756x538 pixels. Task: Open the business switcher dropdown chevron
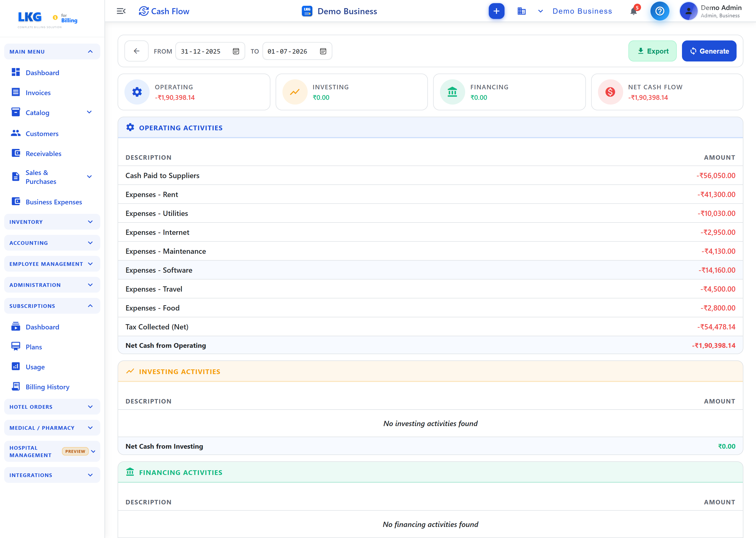coord(540,11)
